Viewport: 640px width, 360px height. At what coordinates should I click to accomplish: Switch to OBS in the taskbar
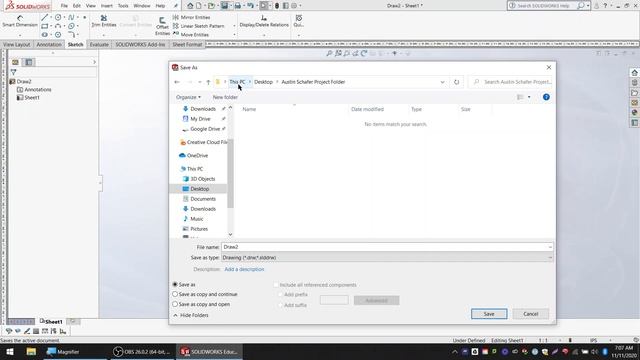[142, 351]
